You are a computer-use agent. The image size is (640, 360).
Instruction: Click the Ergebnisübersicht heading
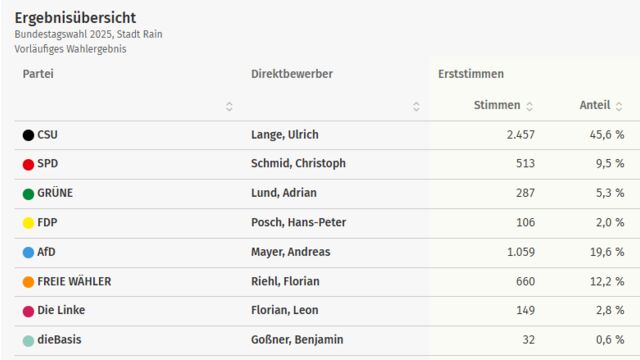[75, 18]
